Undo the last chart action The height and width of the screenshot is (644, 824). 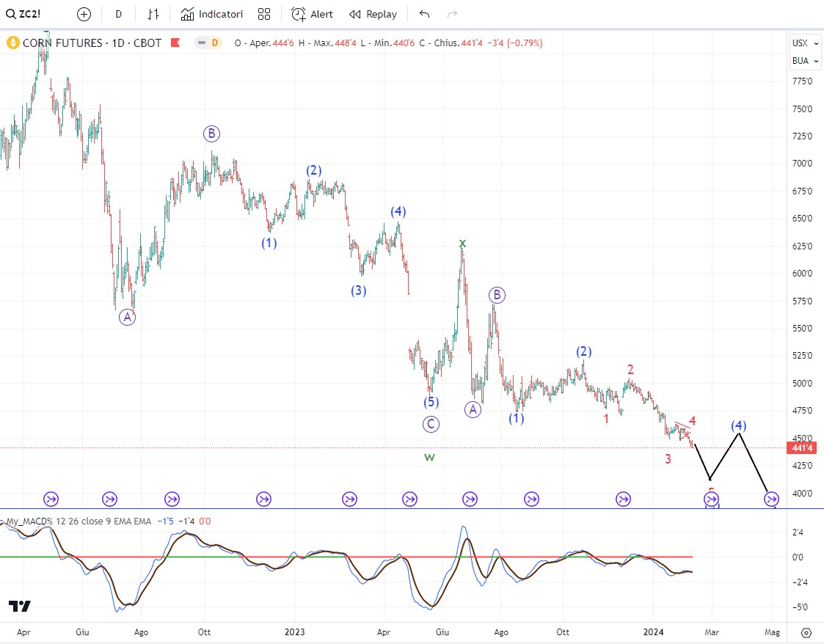(425, 14)
